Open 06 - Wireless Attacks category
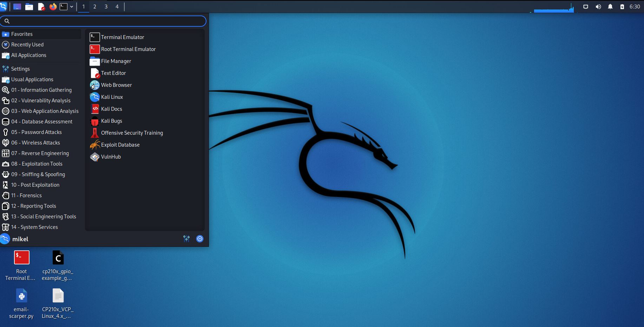Screen dimensions: 644x327 click(x=41, y=143)
